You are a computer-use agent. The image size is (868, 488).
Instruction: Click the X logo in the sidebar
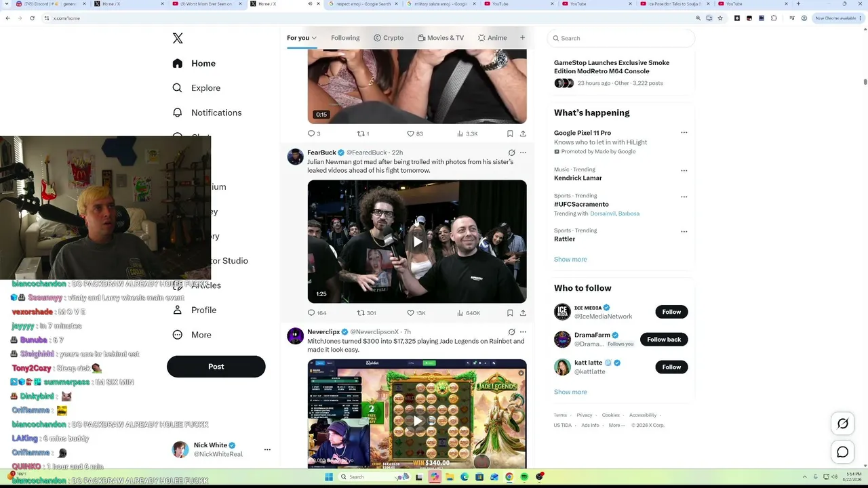[x=178, y=39]
